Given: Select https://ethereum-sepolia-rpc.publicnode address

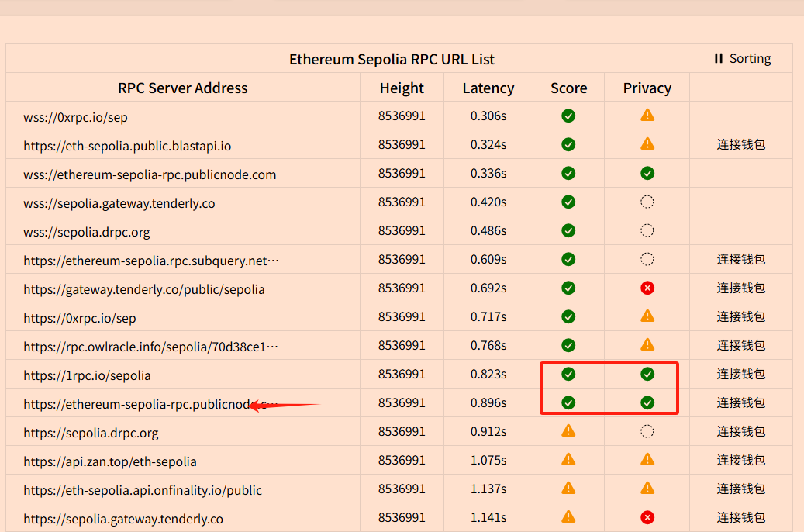Looking at the screenshot, I should tap(150, 404).
